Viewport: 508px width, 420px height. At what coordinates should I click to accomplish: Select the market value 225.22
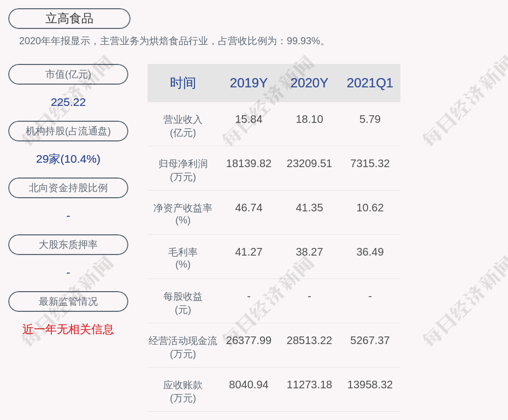coord(68,102)
